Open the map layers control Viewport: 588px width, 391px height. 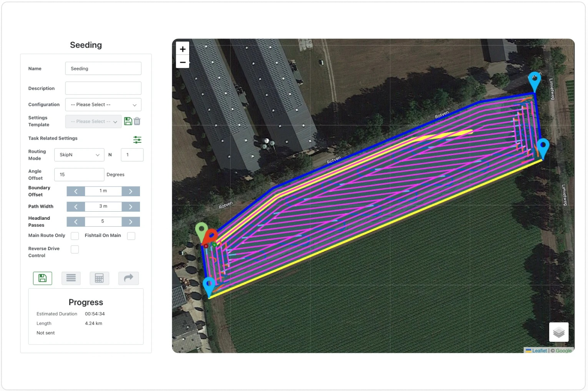tap(559, 332)
